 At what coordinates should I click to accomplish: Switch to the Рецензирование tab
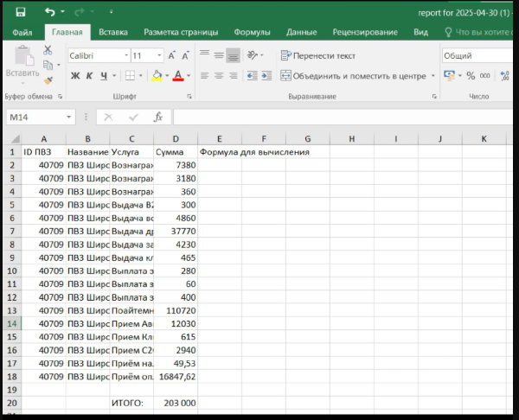point(365,33)
